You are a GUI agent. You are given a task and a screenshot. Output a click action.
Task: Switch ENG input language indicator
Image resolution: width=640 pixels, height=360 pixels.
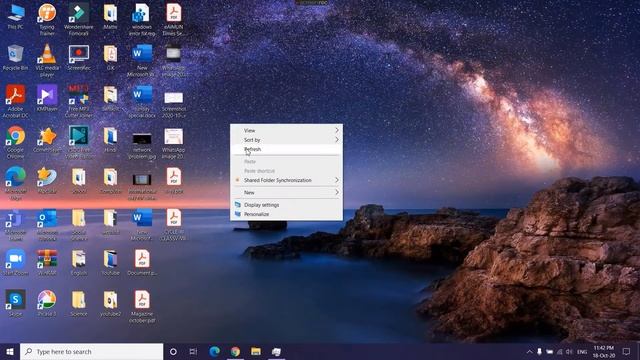pyautogui.click(x=582, y=351)
